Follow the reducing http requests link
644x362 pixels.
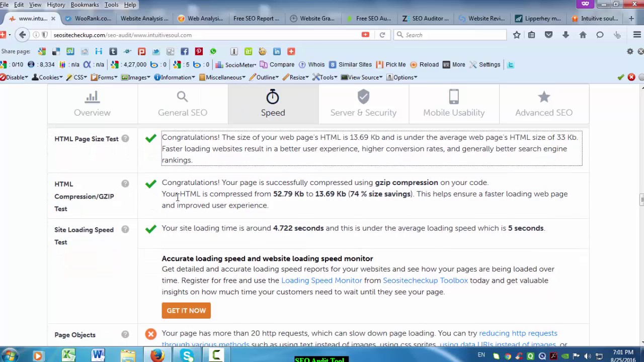(518, 333)
